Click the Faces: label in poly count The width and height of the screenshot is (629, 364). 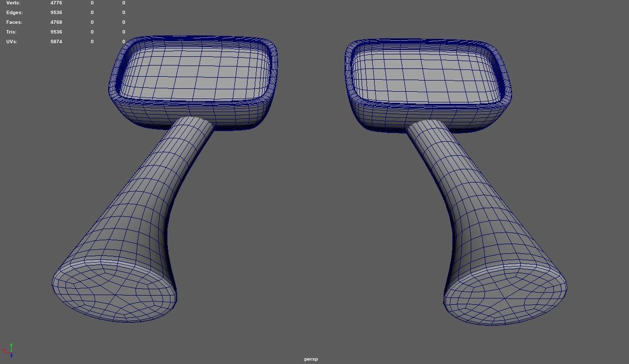[14, 22]
